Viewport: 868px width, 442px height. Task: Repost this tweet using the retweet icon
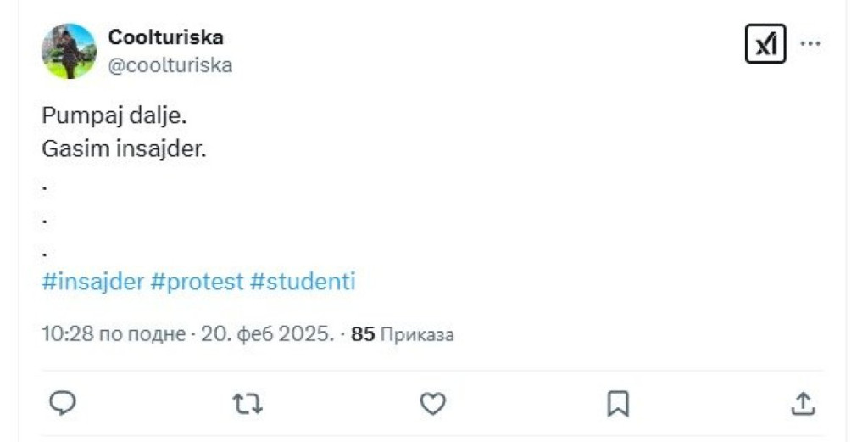(x=248, y=405)
